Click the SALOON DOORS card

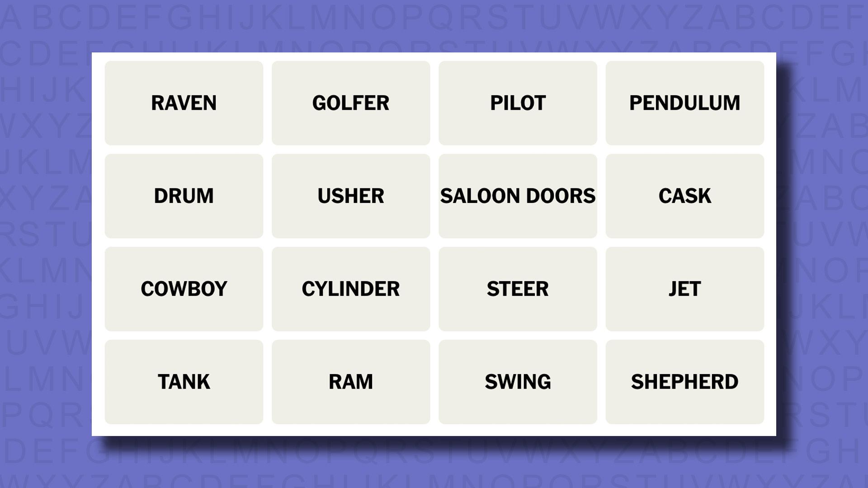point(518,196)
